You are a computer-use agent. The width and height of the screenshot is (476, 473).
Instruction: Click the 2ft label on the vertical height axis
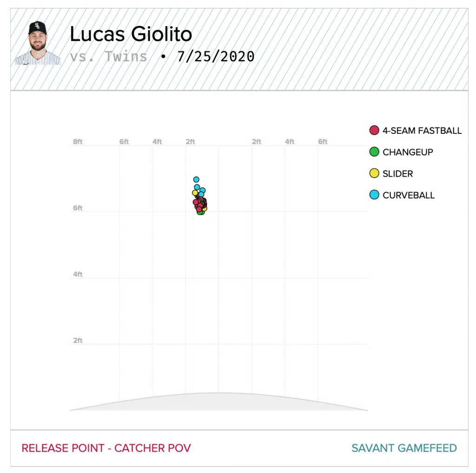pyautogui.click(x=78, y=340)
